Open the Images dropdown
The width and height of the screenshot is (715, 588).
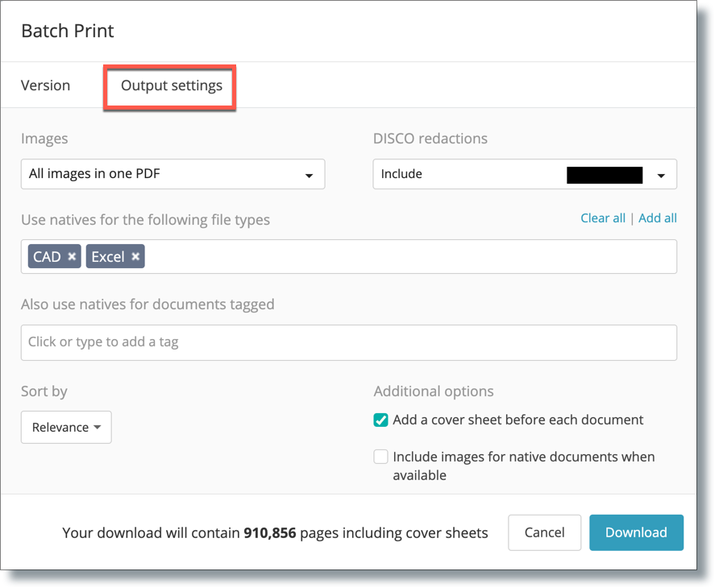point(173,174)
